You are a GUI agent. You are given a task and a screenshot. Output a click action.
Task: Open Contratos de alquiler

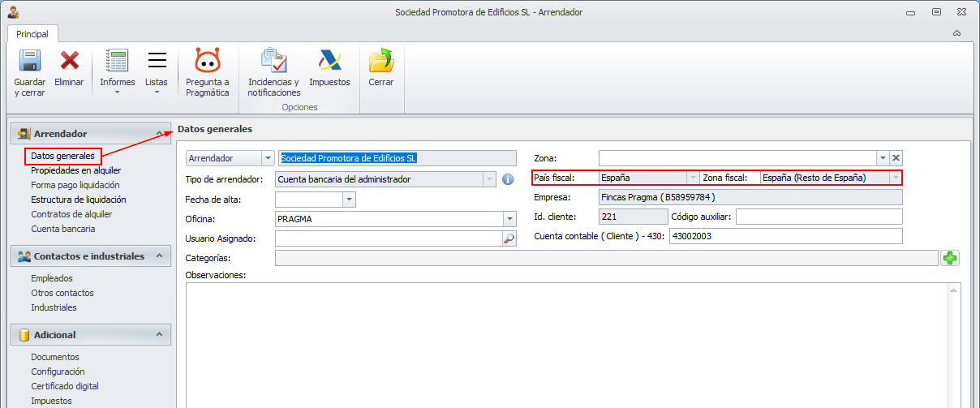coord(71,214)
